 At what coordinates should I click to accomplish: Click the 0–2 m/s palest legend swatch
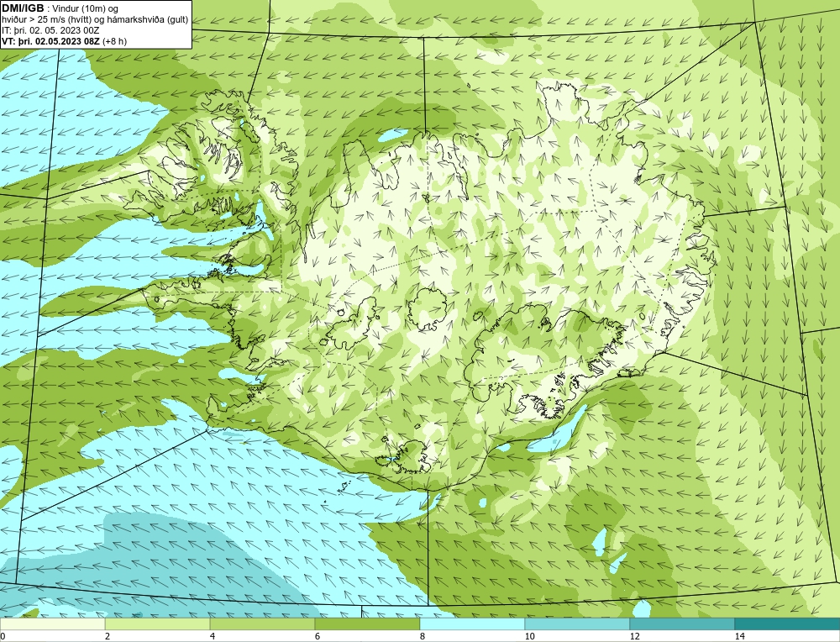(52, 624)
